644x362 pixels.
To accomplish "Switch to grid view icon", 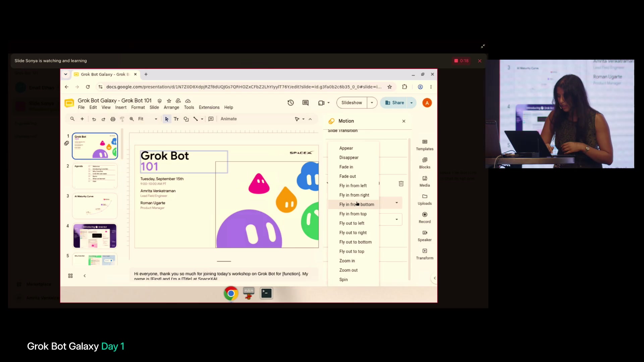I will pyautogui.click(x=70, y=276).
